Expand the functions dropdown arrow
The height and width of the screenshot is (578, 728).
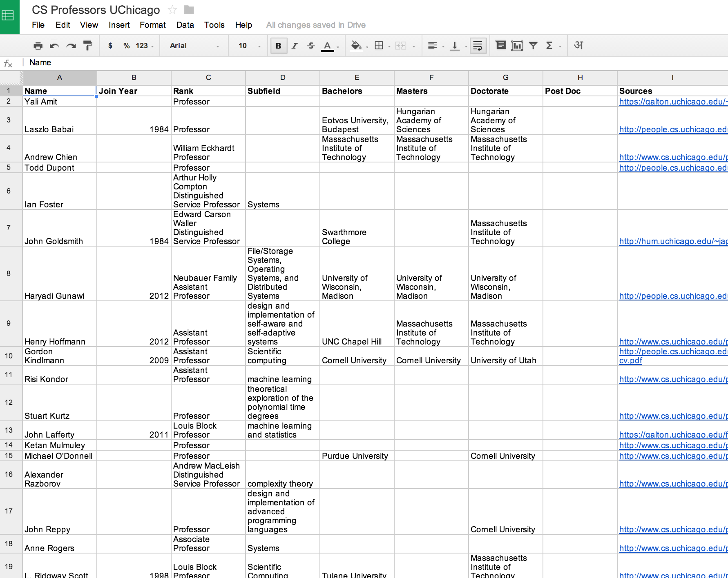(x=560, y=47)
